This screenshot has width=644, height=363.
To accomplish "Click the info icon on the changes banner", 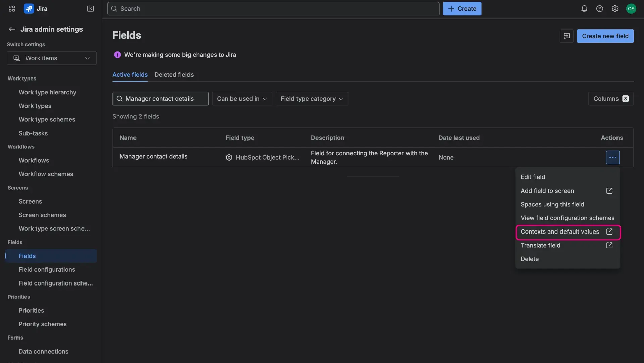I will (x=117, y=54).
